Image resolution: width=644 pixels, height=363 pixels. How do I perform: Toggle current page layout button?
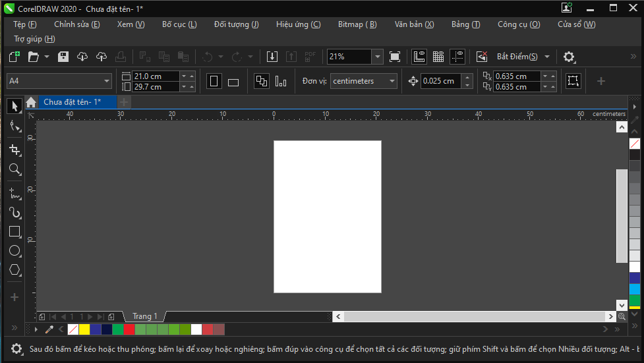click(281, 81)
